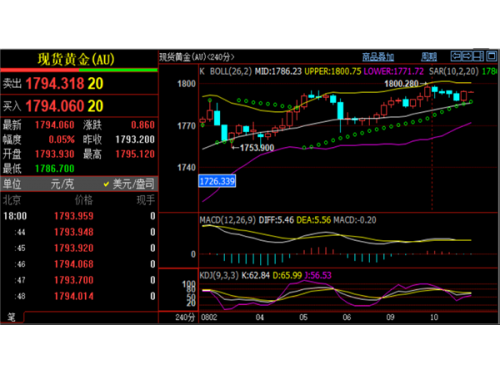Open the 周期 period link

429,57
